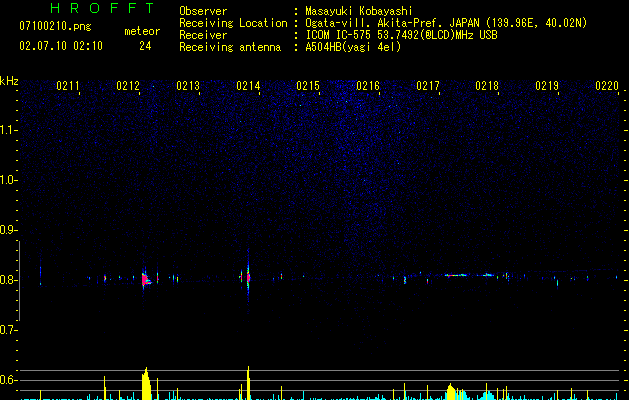Click the 1.0 kHz axis label

click(8, 180)
